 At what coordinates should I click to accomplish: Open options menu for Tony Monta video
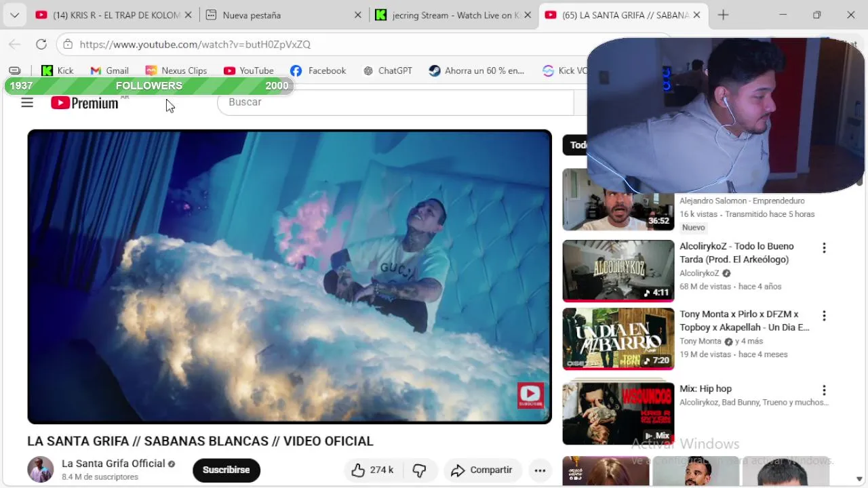pyautogui.click(x=824, y=316)
